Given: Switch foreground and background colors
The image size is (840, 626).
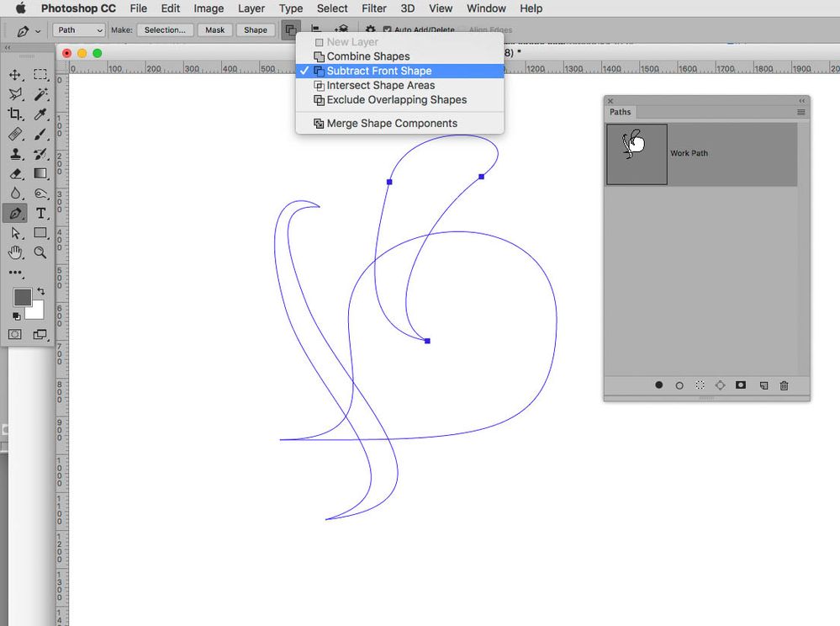Looking at the screenshot, I should click(40, 291).
